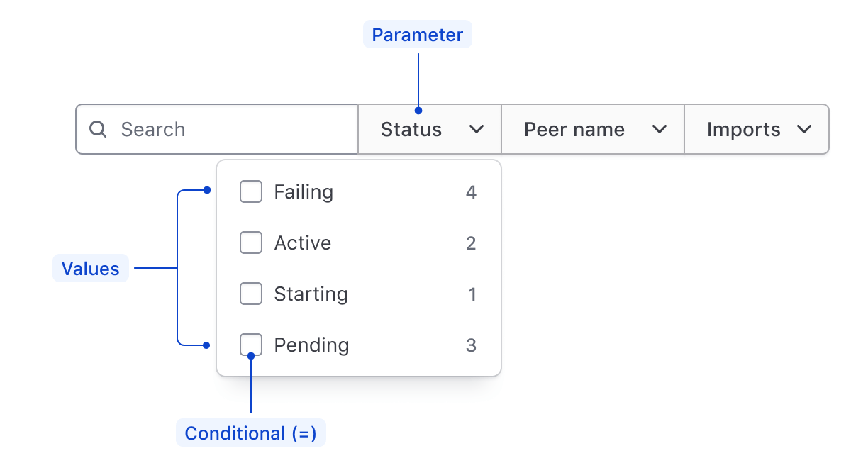868x468 pixels.
Task: Expand the Peer name dropdown
Action: click(x=593, y=129)
